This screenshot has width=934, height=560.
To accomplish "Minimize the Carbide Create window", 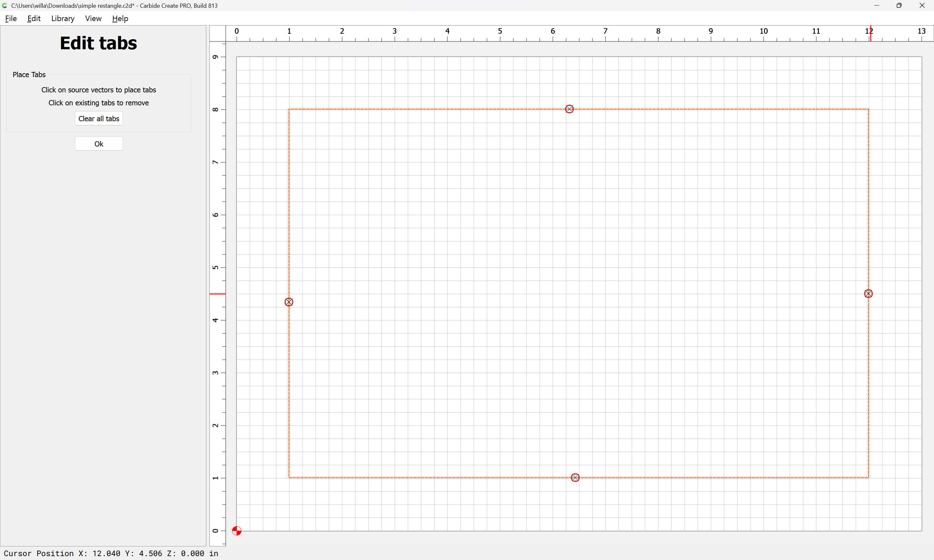I will [x=876, y=6].
